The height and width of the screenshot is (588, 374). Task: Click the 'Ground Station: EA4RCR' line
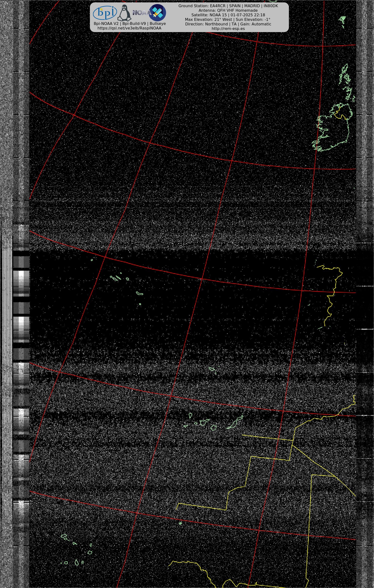point(228,6)
